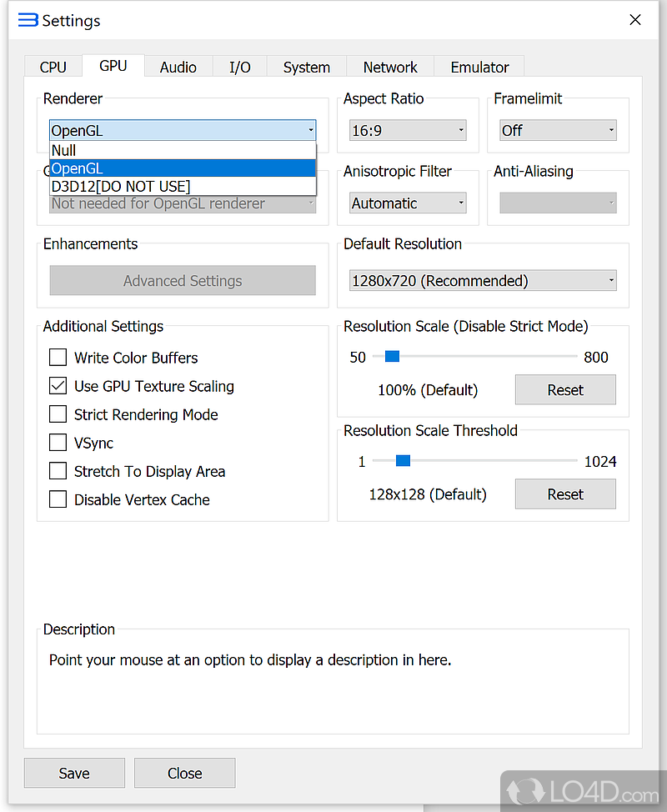Select the System tab
The width and height of the screenshot is (667, 812).
pos(307,68)
